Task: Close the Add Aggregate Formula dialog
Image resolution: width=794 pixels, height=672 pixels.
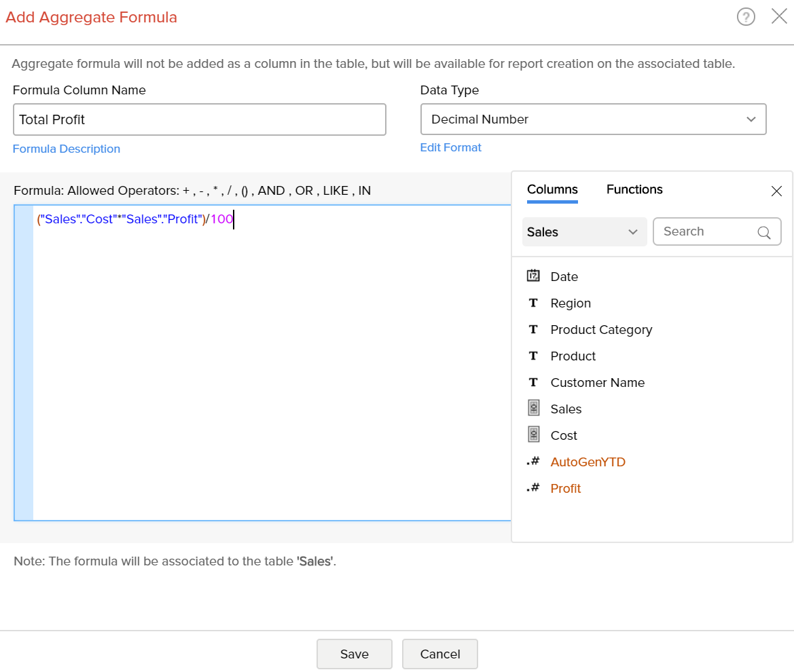Action: point(779,17)
